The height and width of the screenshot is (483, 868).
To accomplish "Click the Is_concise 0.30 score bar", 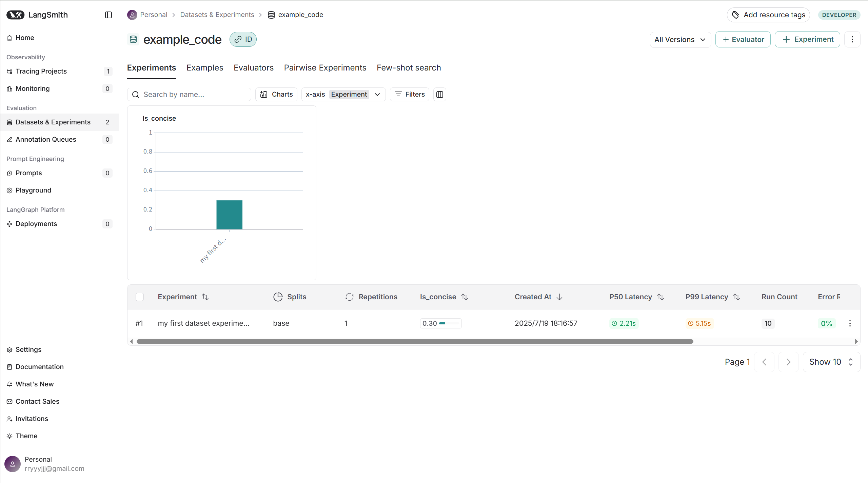I will pyautogui.click(x=440, y=323).
